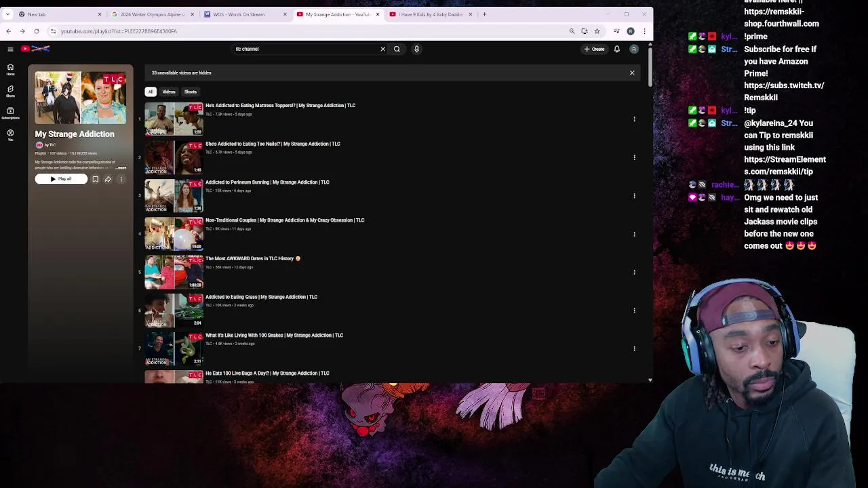This screenshot has height=488, width=868.
Task: Open the YouTube account avatar menu
Action: [634, 49]
